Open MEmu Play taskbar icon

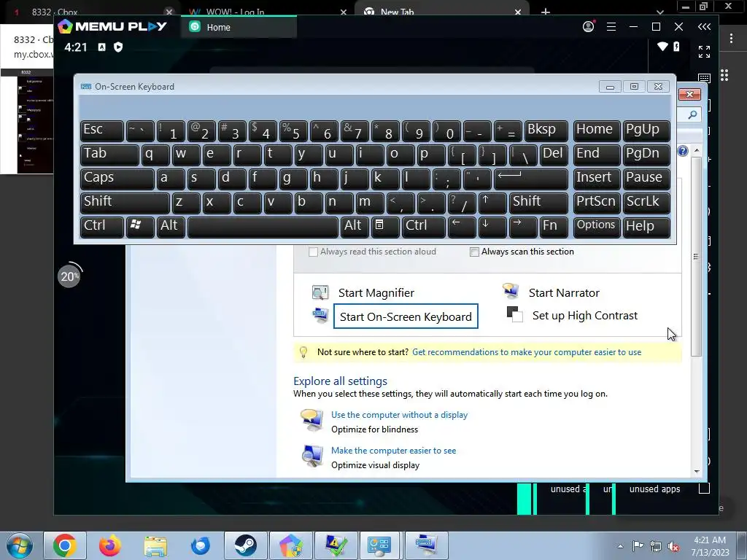[x=290, y=545]
